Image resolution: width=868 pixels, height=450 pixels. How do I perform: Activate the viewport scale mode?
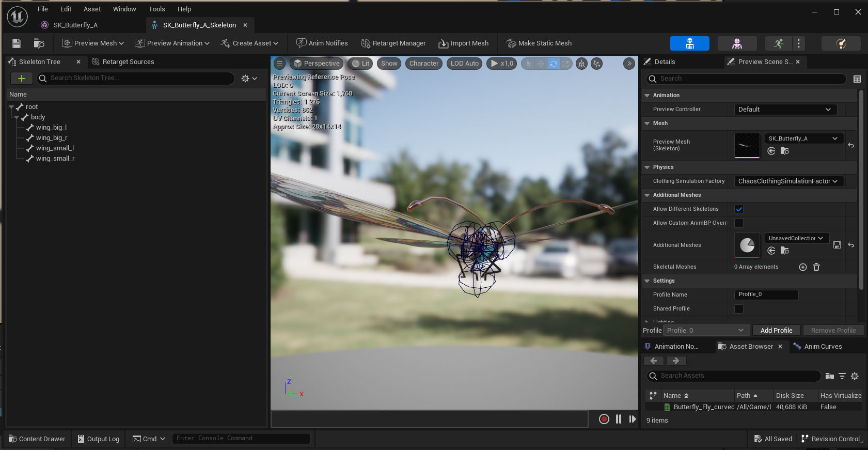point(566,64)
